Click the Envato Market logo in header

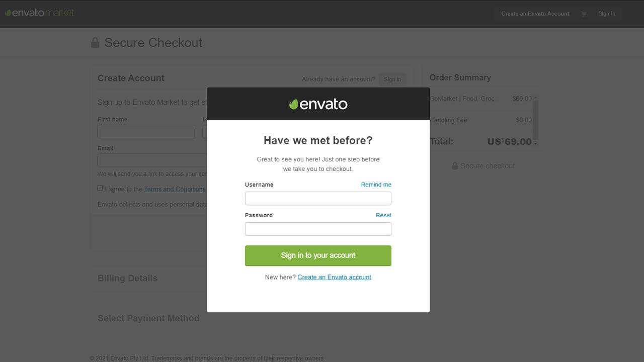[40, 13]
